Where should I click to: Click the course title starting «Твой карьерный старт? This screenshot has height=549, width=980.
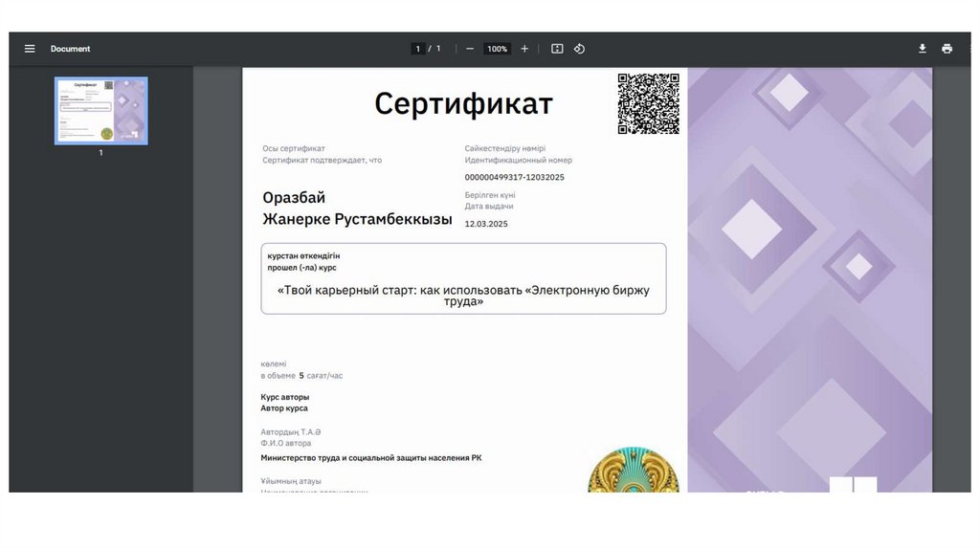pos(463,296)
